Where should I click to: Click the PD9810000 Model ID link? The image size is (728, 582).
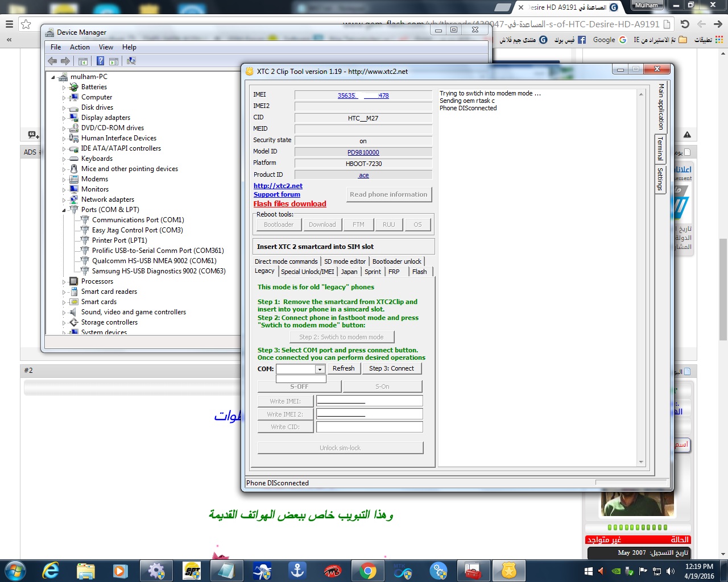point(363,152)
